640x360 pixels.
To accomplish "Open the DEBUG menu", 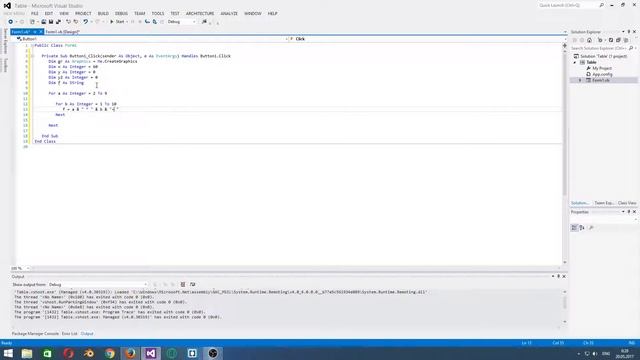I will pyautogui.click(x=121, y=13).
